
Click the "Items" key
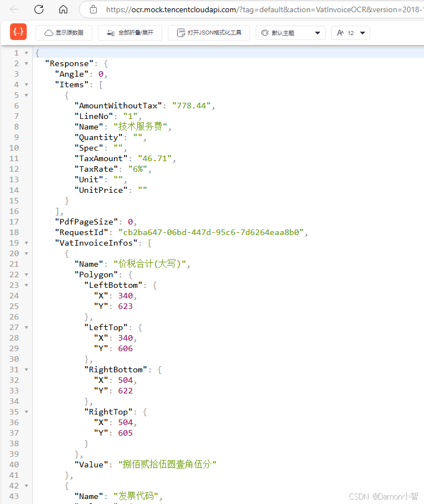(72, 85)
